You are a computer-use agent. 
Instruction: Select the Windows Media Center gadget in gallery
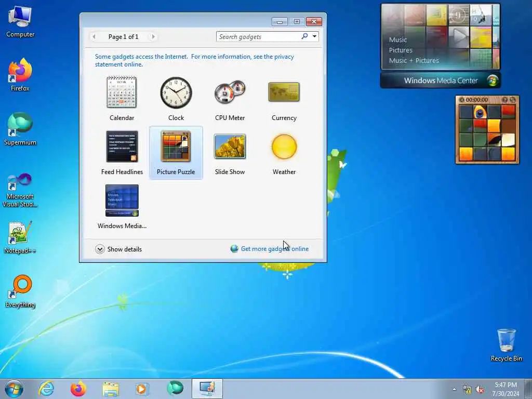pos(122,207)
